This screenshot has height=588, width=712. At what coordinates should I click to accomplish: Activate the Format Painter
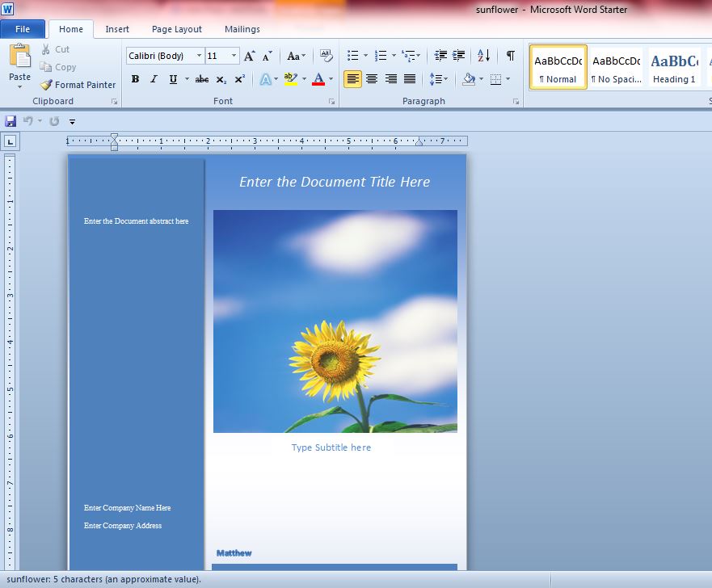coord(78,84)
